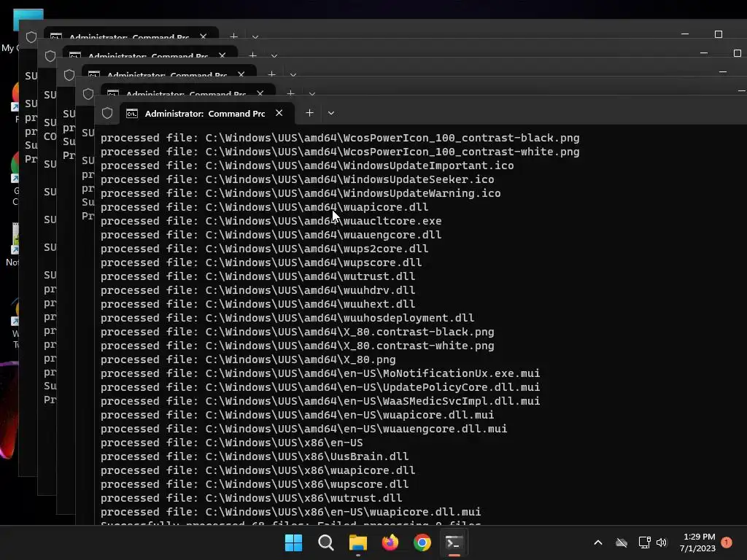
Task: Click the wuuhdrv.dll line
Action: pos(258,290)
